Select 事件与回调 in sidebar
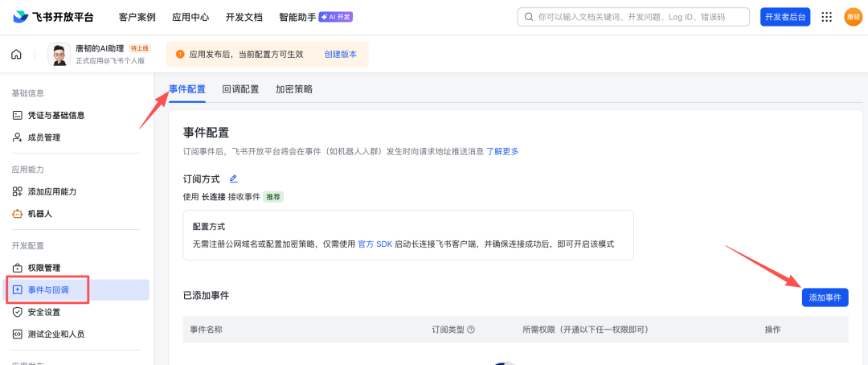Screen dimensions: 868x365 (76, 289)
